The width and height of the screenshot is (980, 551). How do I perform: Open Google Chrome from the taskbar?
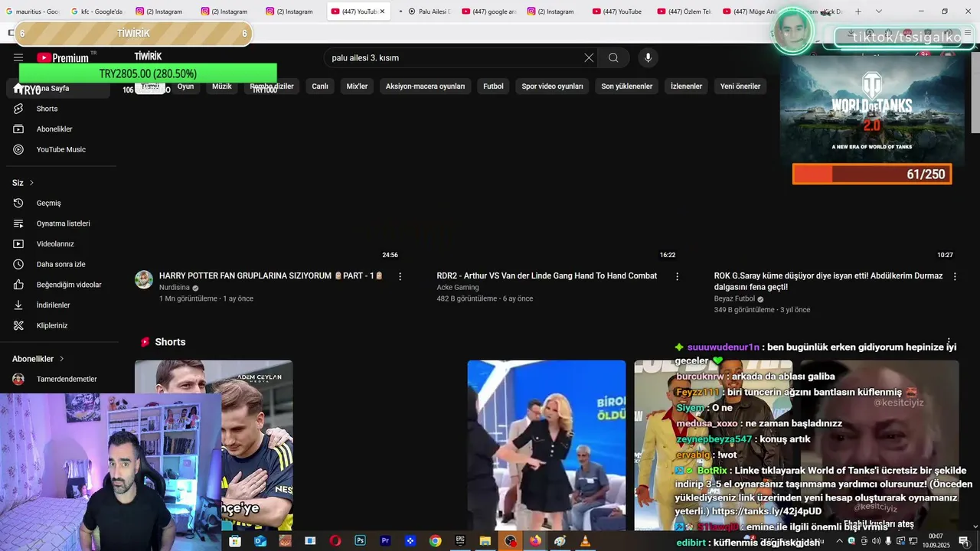point(435,541)
